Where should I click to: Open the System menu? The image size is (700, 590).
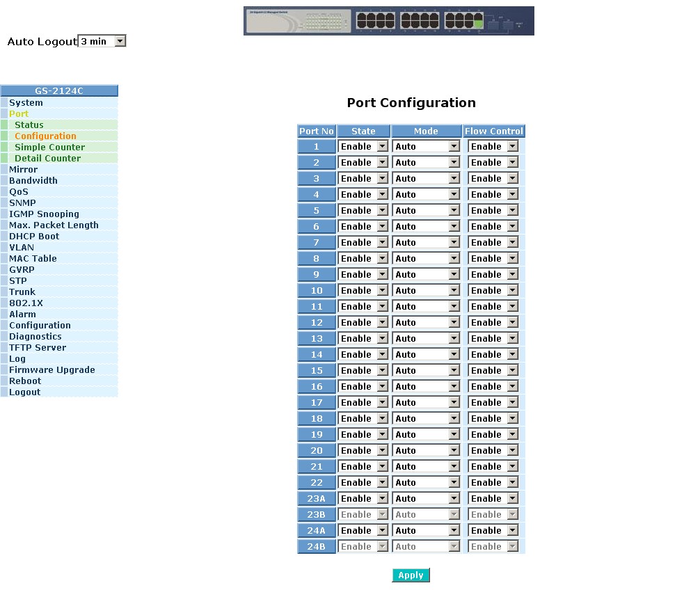[26, 103]
